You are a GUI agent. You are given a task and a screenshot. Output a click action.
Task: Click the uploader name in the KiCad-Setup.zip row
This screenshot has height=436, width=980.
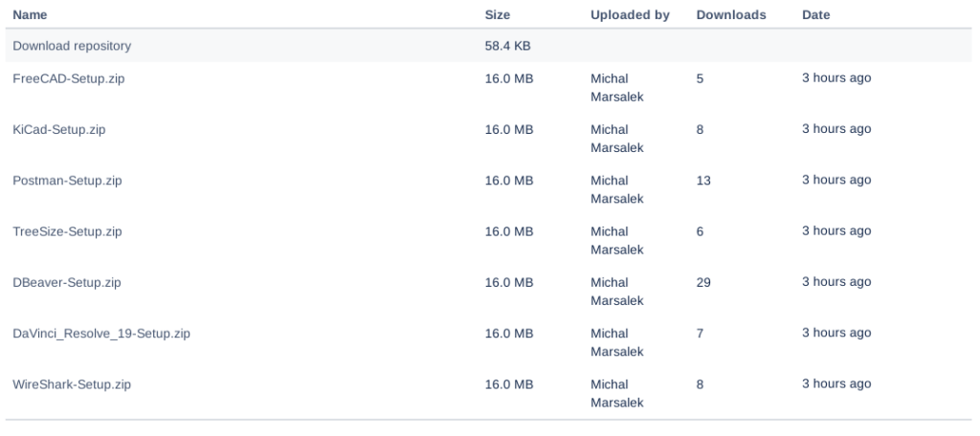click(616, 138)
